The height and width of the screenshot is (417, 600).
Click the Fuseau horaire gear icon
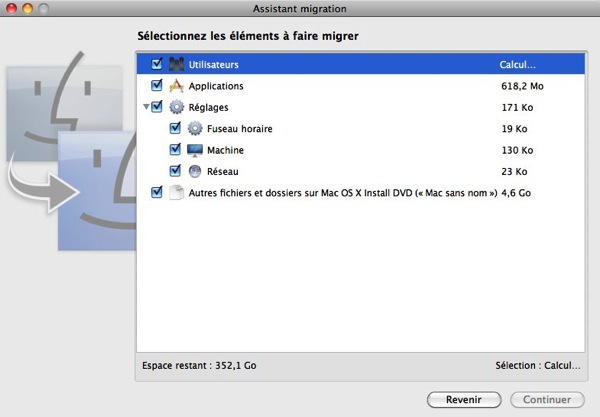click(x=195, y=129)
